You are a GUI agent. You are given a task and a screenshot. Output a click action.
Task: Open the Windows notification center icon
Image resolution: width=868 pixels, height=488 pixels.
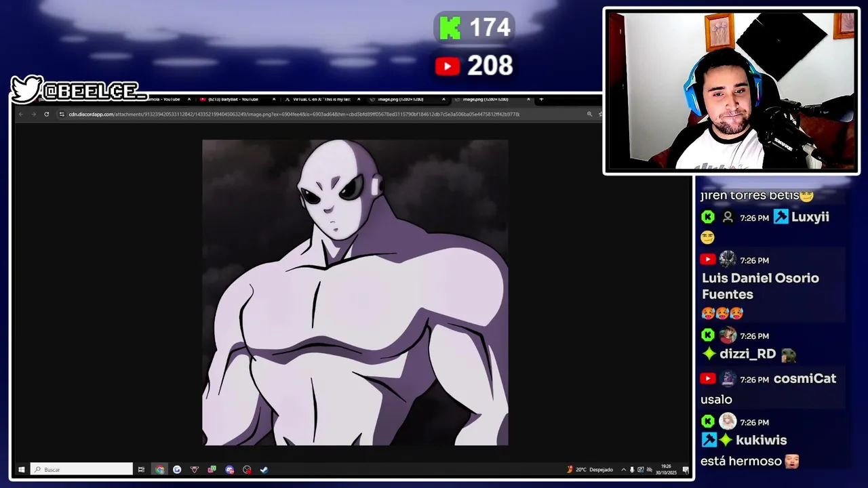(686, 469)
